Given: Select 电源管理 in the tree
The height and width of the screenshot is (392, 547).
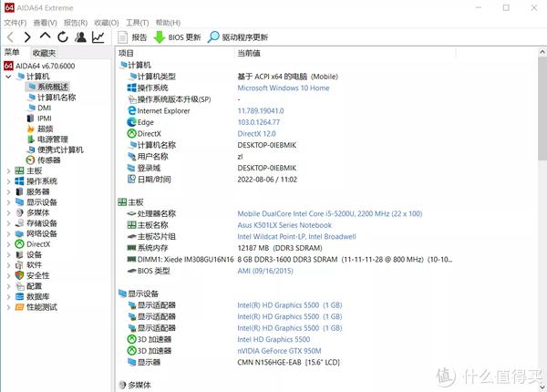Looking at the screenshot, I should click(x=47, y=139).
